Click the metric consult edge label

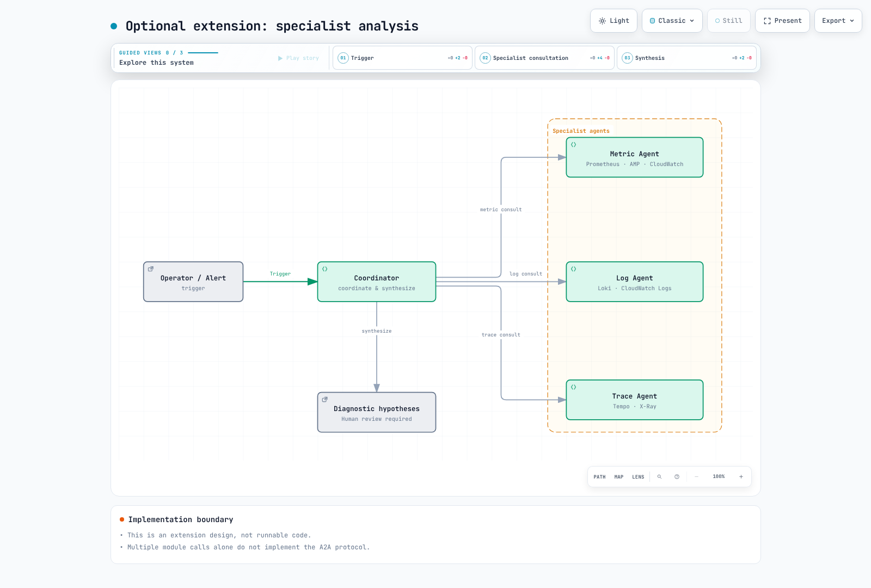501,210
